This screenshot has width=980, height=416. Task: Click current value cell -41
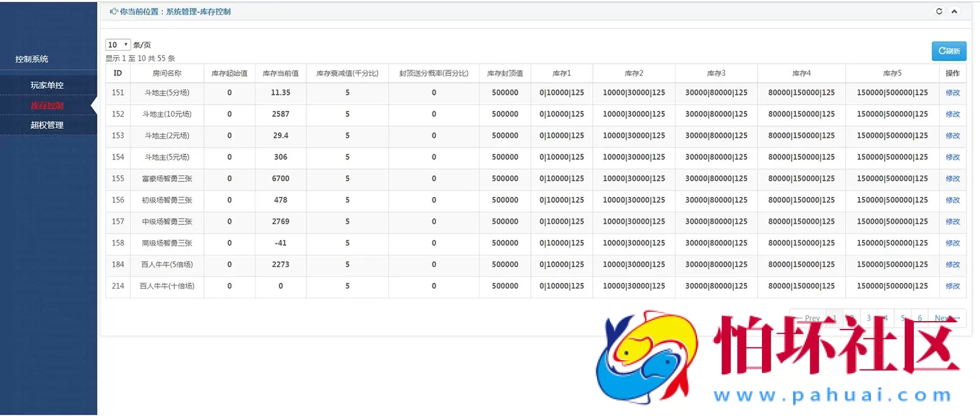281,243
